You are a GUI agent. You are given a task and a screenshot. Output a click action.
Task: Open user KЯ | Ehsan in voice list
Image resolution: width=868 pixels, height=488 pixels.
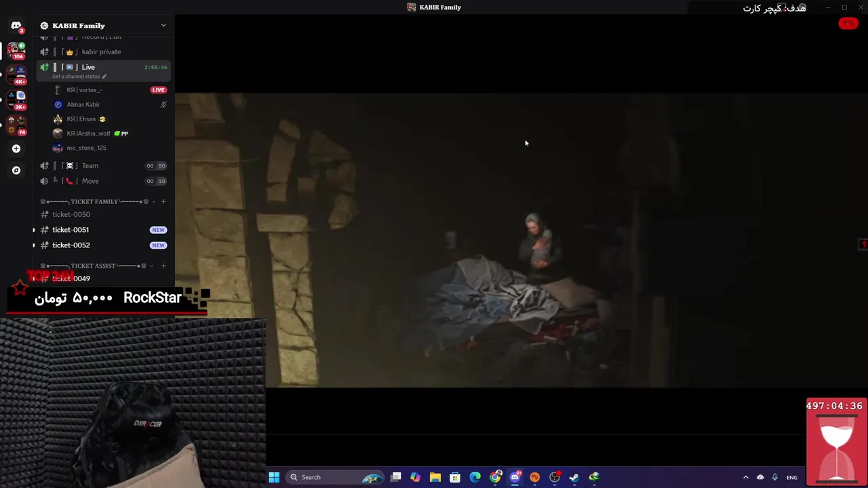coord(81,119)
